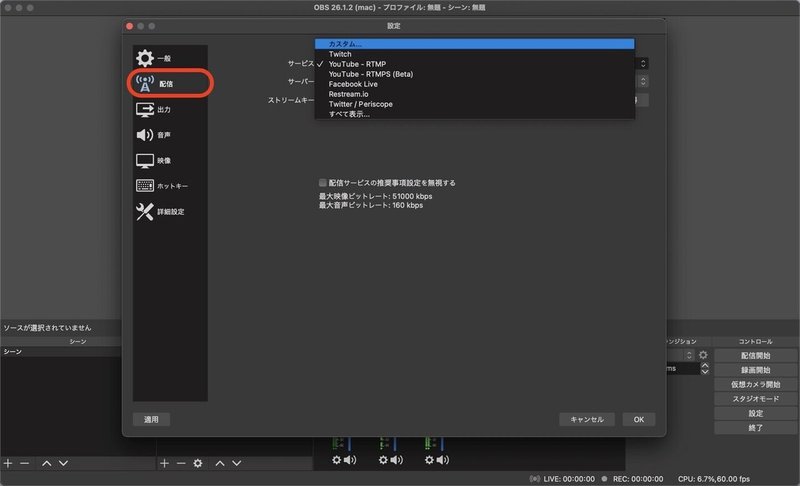800x486 pixels.
Task: Remove scene with the minus icon
Action: point(24,463)
